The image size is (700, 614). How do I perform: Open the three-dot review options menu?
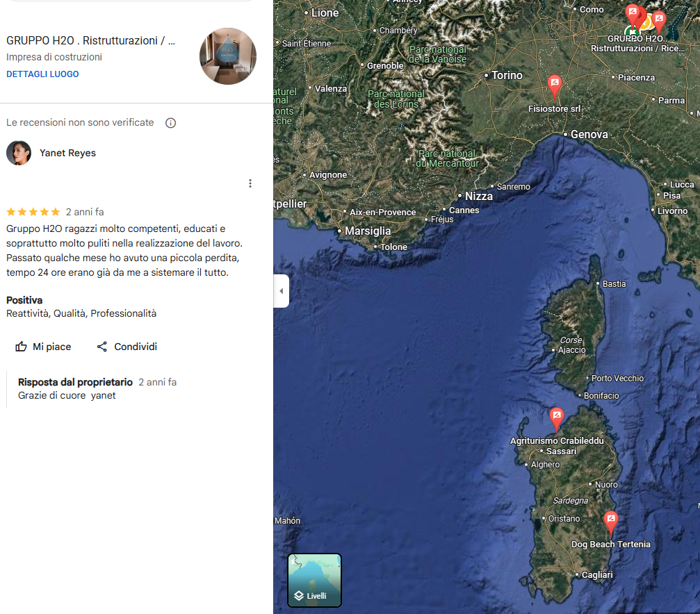[250, 183]
